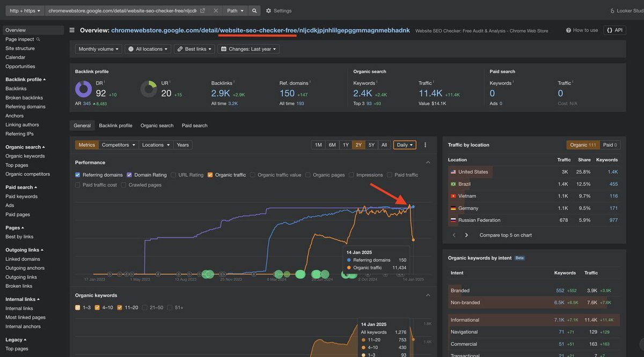Open All locations dropdown
Screen dimensions: 644x357
148,49
